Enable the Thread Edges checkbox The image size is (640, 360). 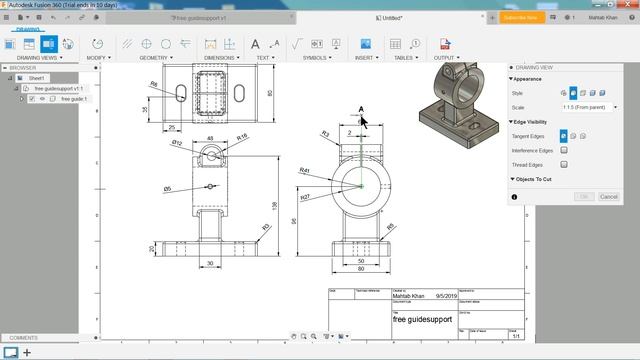564,164
